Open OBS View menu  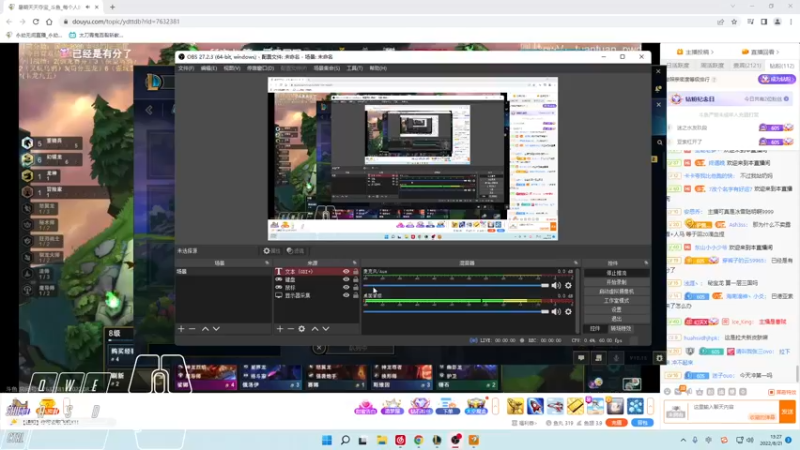pos(232,68)
